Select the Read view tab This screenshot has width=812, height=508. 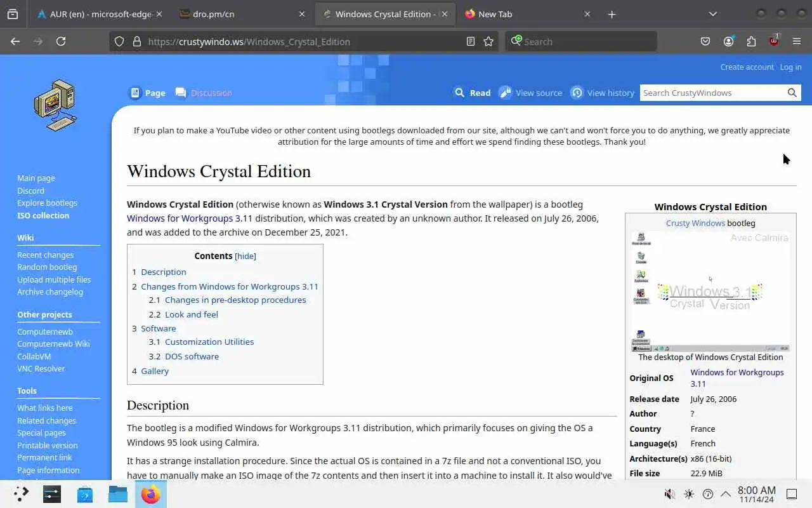pos(473,93)
